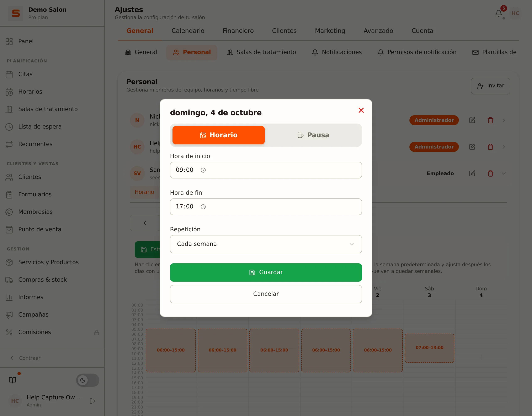The height and width of the screenshot is (416, 532).
Task: Open Permisos de notificación sub-tab
Action: (x=417, y=52)
